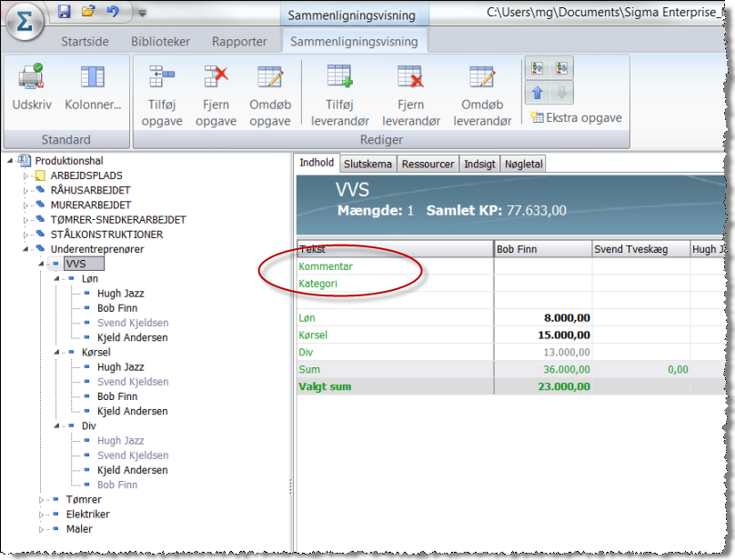Click the sort ascending icon in Rediger group
Image resolution: width=735 pixels, height=560 pixels.
[538, 68]
